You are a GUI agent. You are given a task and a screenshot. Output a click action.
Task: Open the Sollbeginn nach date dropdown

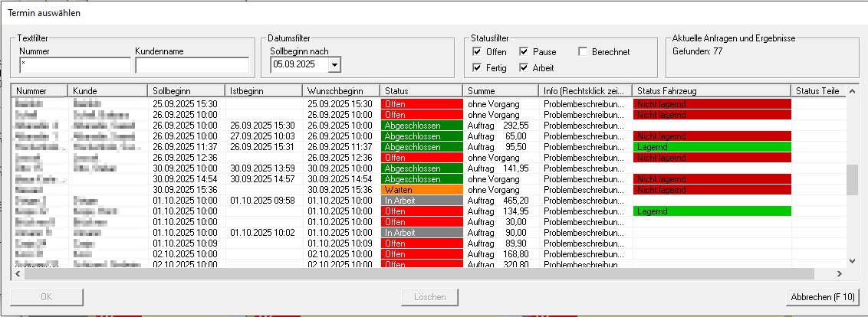[x=334, y=65]
